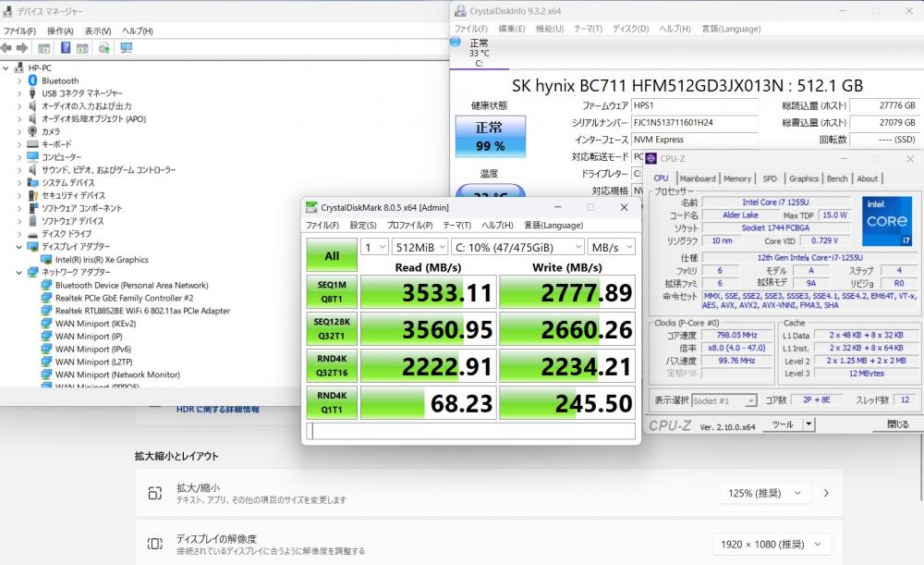Click the green All button in CrystalDiskMark

pyautogui.click(x=332, y=255)
